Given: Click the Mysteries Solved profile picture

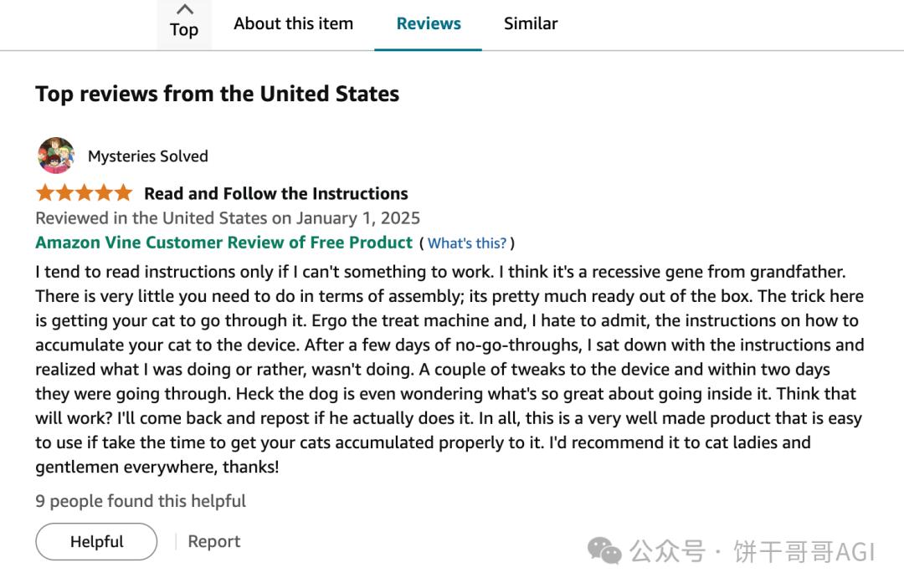Looking at the screenshot, I should [x=55, y=155].
